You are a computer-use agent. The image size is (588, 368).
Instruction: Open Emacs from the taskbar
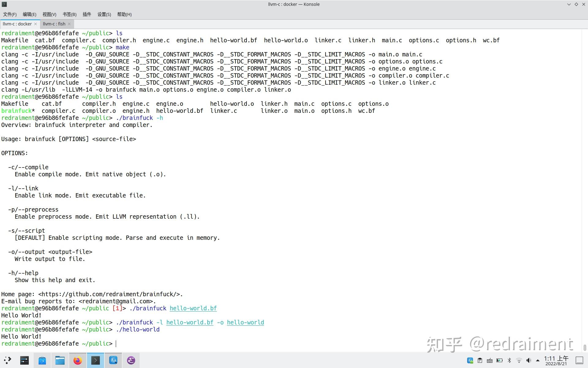[131, 360]
